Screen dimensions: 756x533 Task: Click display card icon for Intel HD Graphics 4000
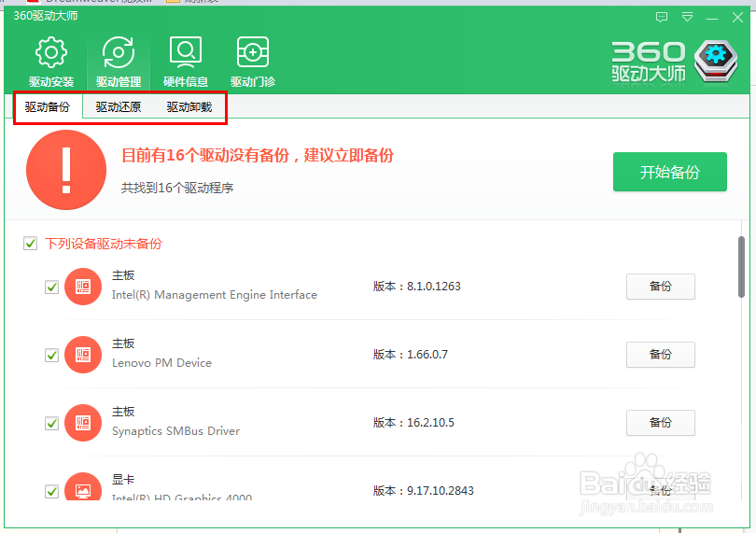[83, 486]
